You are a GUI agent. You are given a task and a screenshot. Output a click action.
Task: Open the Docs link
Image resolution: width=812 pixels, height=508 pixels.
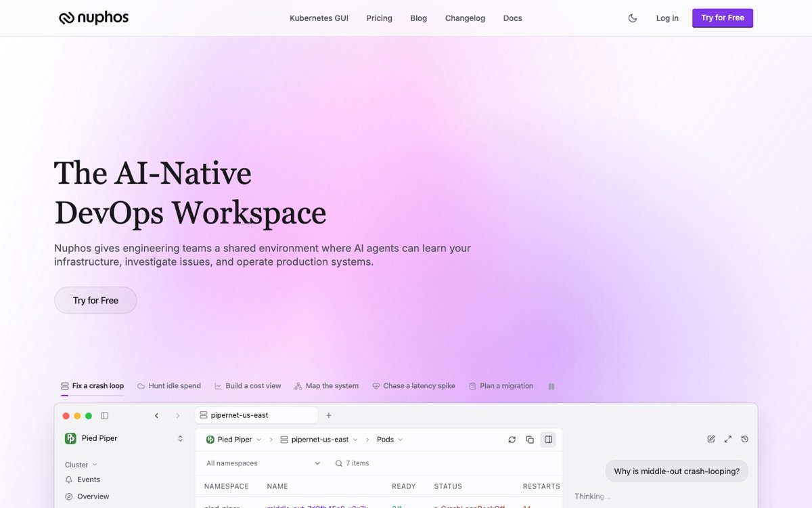pos(512,18)
